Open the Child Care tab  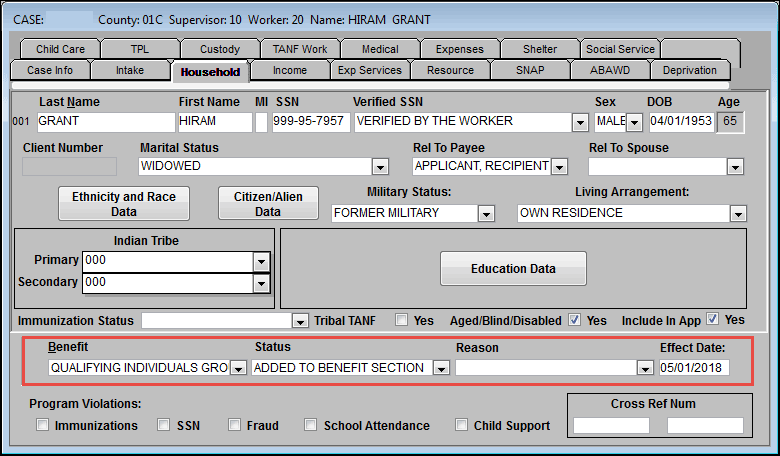(60, 49)
